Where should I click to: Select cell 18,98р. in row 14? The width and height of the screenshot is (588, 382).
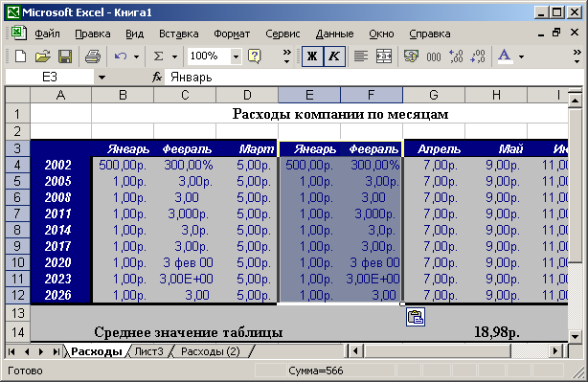click(496, 332)
